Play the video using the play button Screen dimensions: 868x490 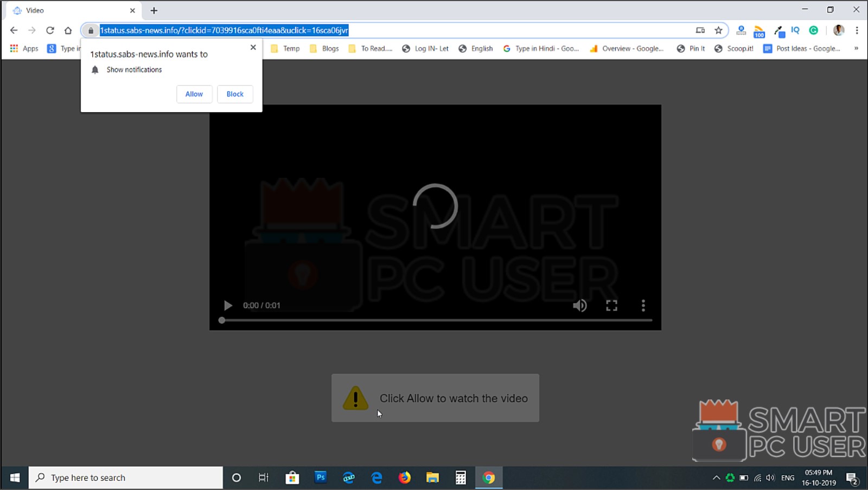click(227, 305)
